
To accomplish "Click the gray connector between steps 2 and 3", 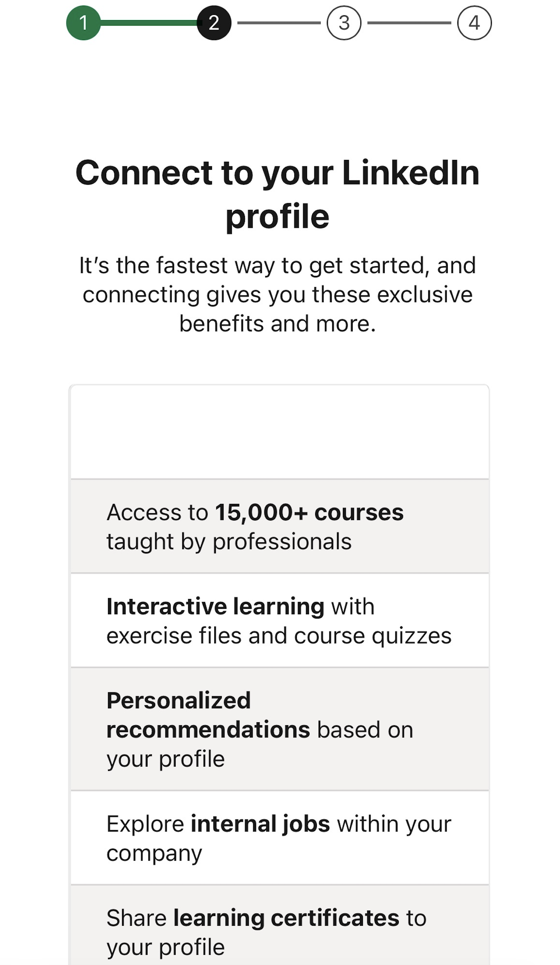I will [x=279, y=23].
